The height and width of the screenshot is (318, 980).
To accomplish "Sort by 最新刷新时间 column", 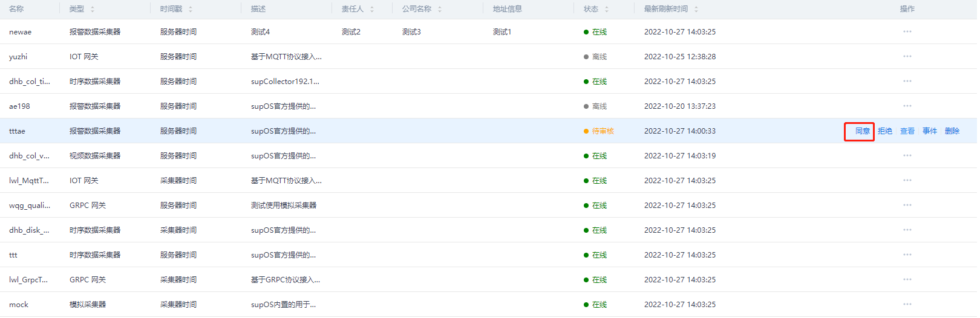I will [x=696, y=9].
